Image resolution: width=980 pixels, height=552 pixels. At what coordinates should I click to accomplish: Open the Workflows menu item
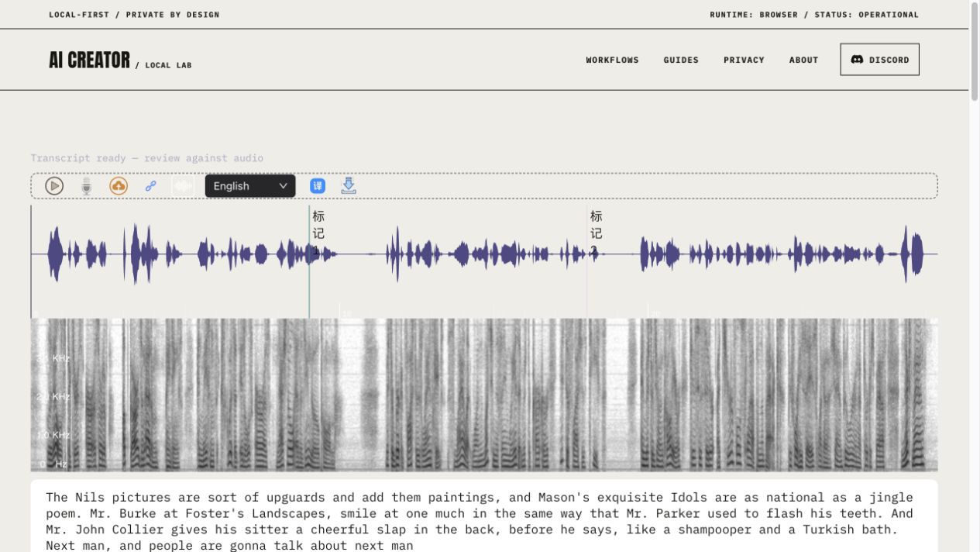coord(612,60)
